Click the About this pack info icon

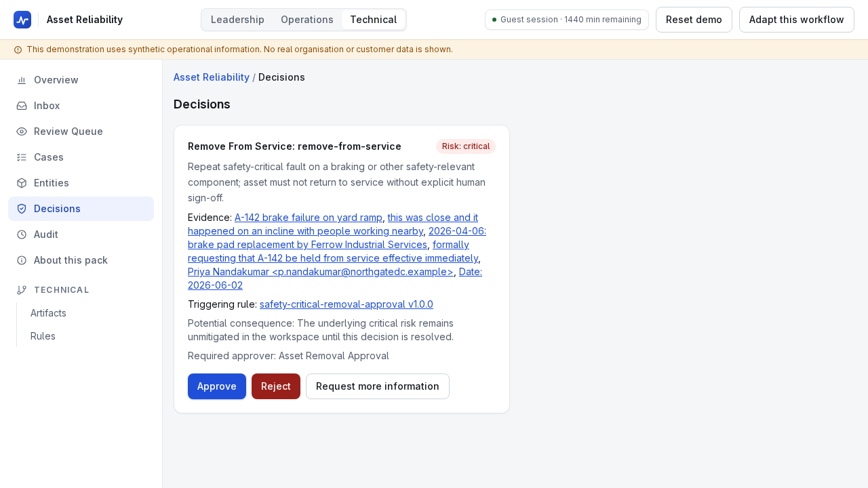(x=22, y=260)
